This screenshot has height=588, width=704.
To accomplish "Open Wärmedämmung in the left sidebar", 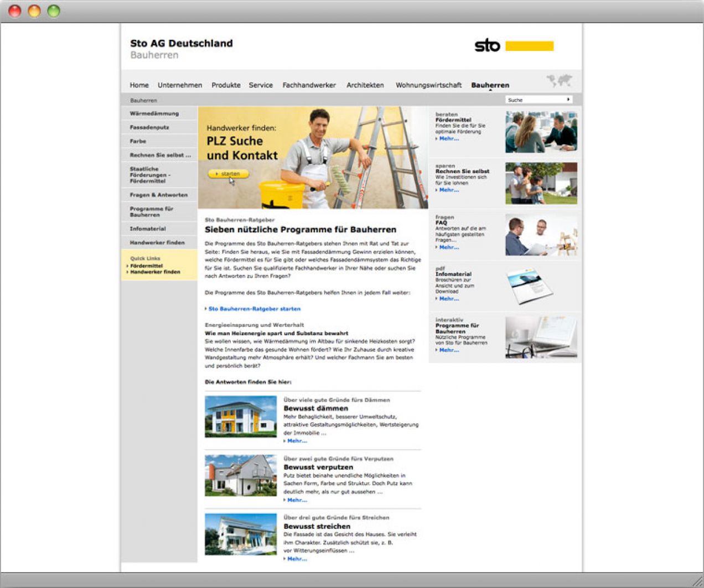I will [154, 113].
